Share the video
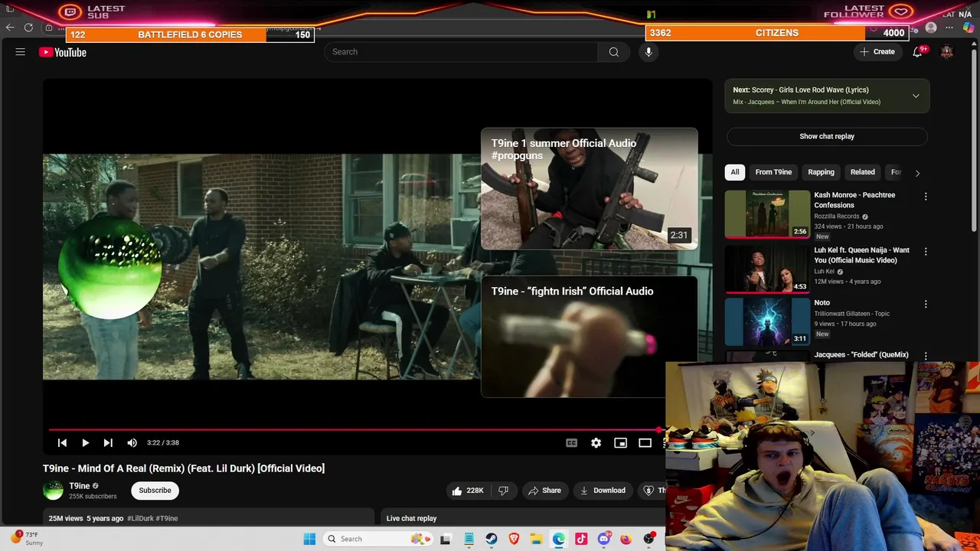The width and height of the screenshot is (980, 551). click(x=544, y=491)
